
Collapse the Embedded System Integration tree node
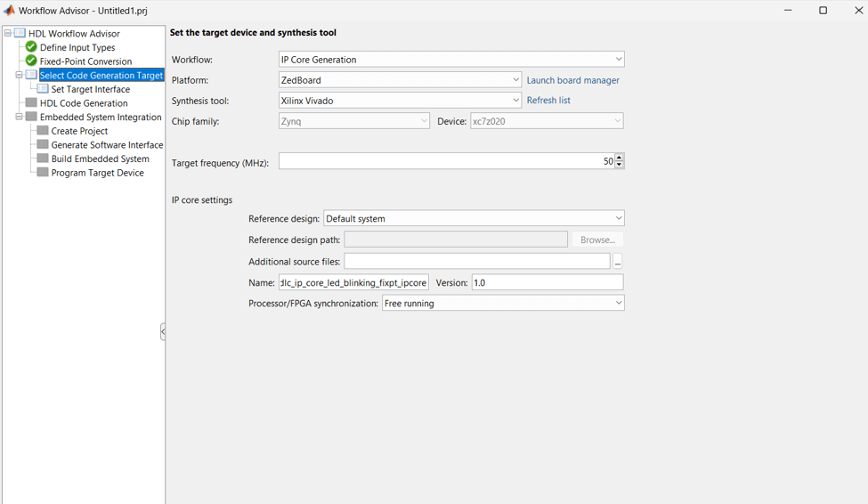[19, 117]
